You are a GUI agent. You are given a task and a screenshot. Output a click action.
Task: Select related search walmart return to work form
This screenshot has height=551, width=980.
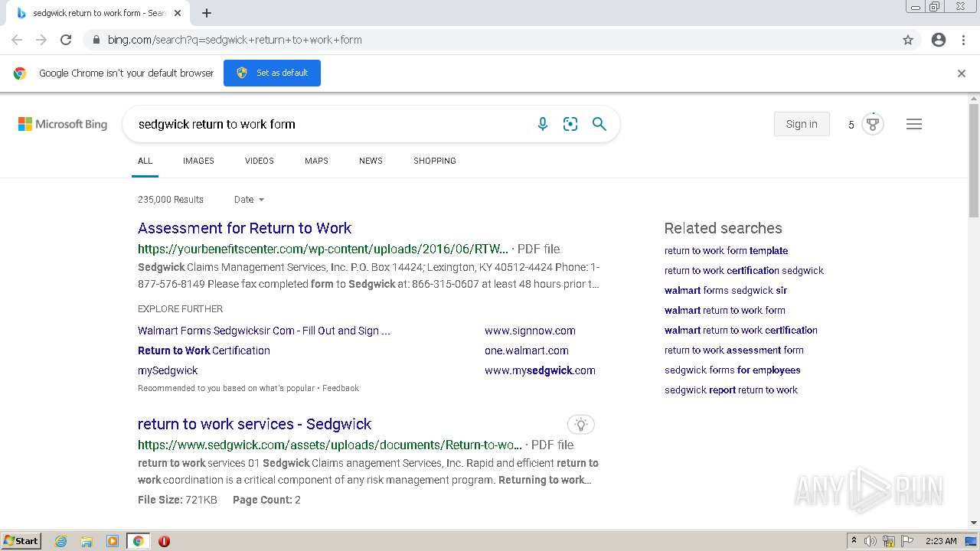[725, 310]
